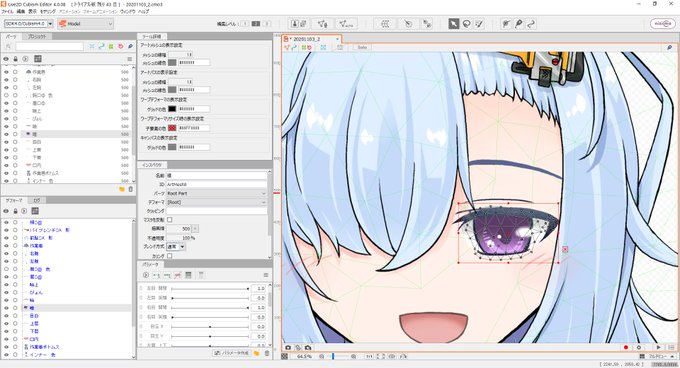
Task: Click the red record button below canvas
Action: point(626,348)
